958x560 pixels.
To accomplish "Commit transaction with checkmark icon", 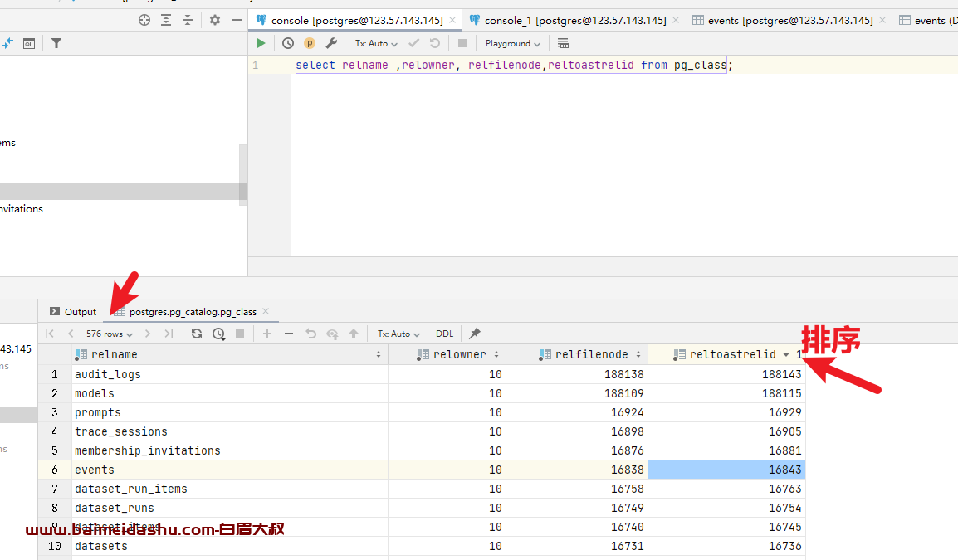I will 413,43.
